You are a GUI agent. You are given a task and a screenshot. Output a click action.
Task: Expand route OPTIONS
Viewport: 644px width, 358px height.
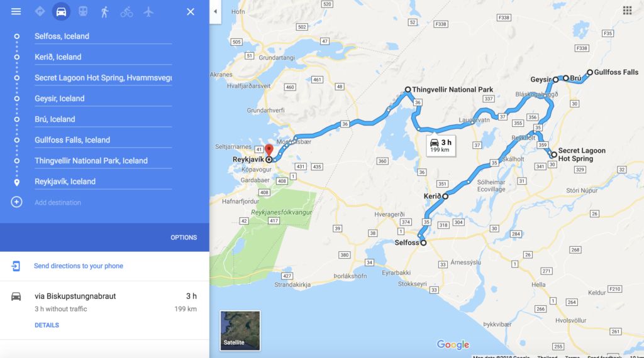tap(184, 237)
